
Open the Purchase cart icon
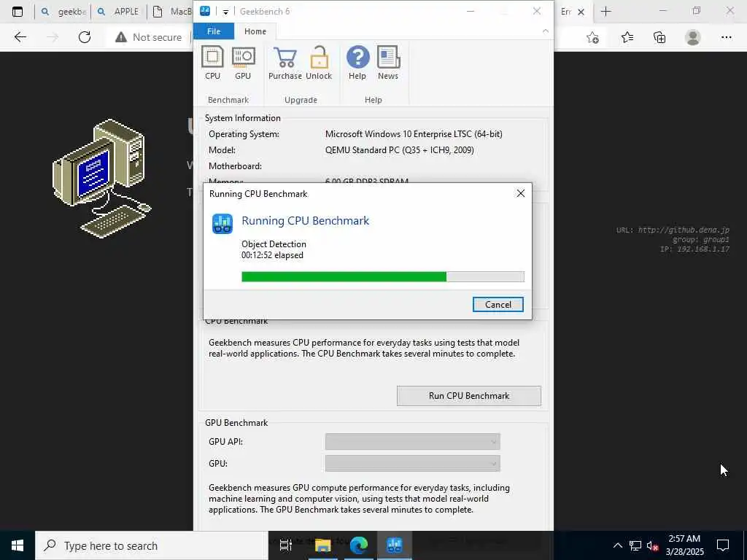click(285, 63)
